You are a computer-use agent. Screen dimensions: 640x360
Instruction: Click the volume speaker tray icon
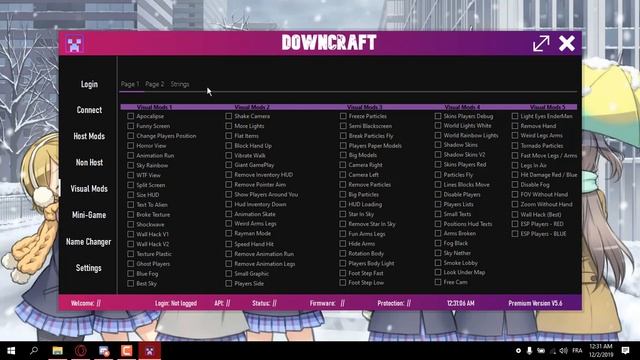point(564,351)
